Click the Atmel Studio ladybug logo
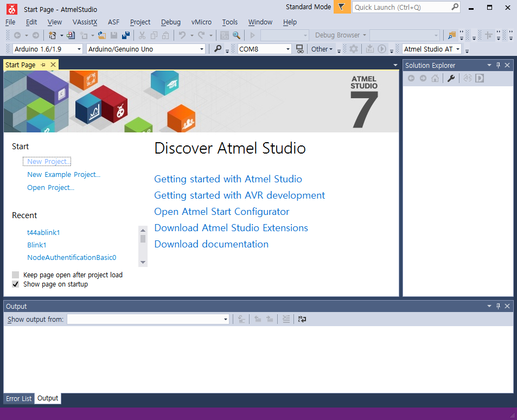517x420 pixels. pyautogui.click(x=12, y=9)
